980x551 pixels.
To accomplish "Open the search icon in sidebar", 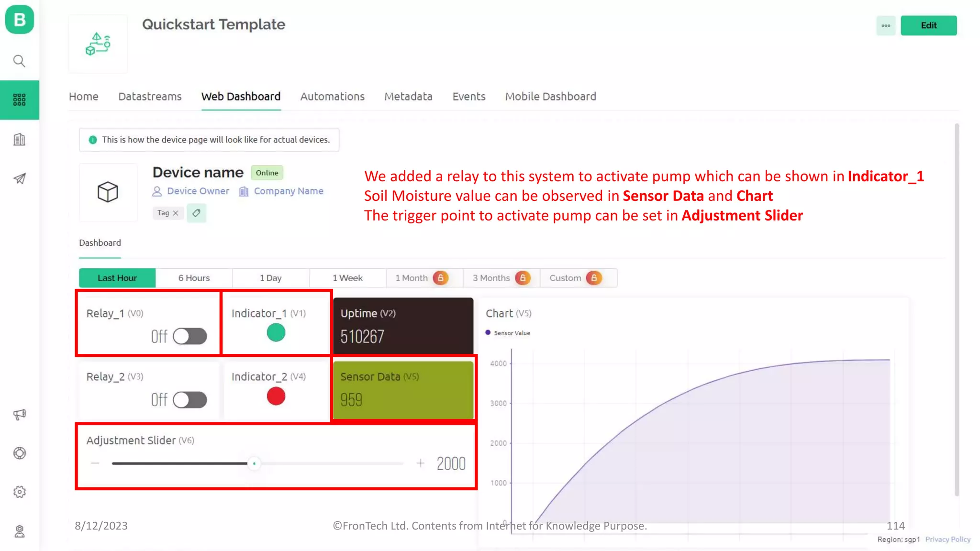I will pos(19,61).
